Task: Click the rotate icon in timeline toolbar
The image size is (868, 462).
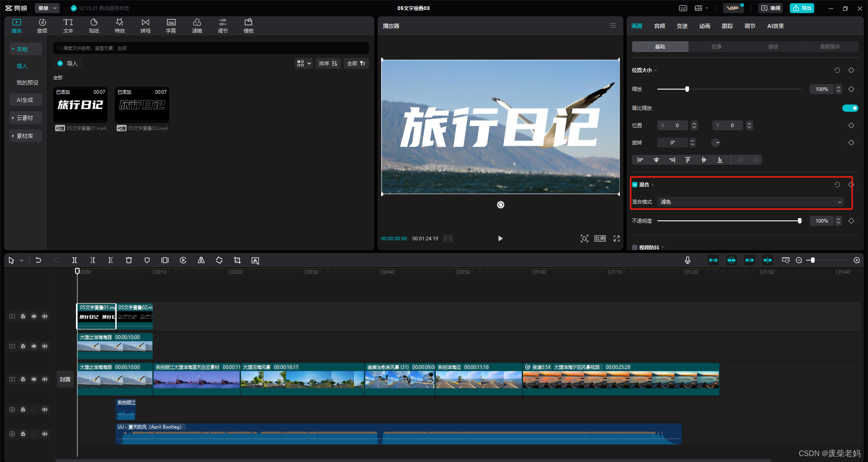Action: point(219,260)
